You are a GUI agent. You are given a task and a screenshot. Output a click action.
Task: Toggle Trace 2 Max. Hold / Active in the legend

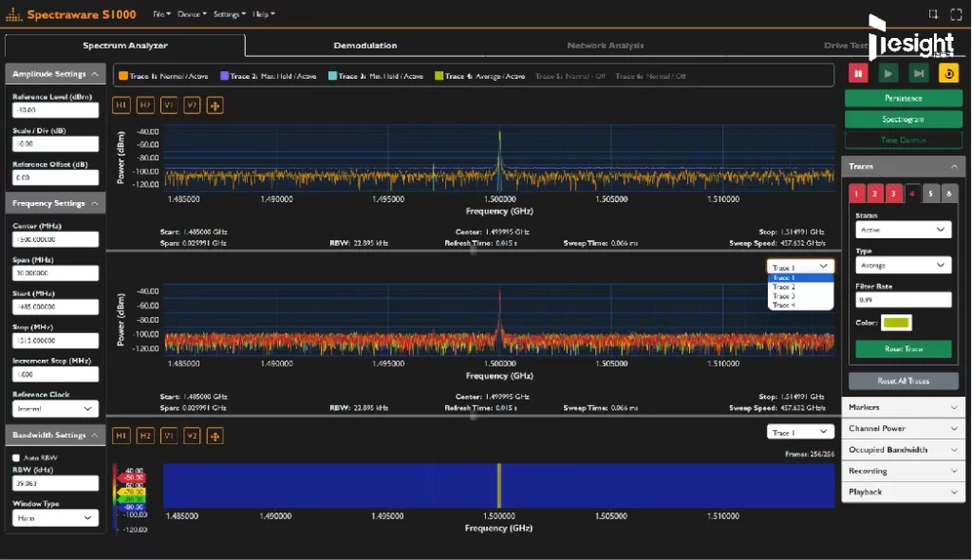coord(269,76)
